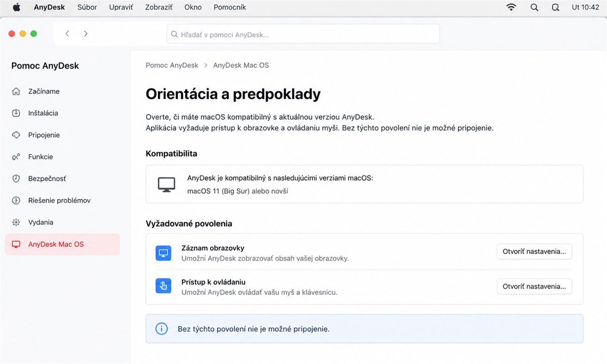Select Inštalácia in the sidebar
The width and height of the screenshot is (607, 364).
tap(62, 113)
